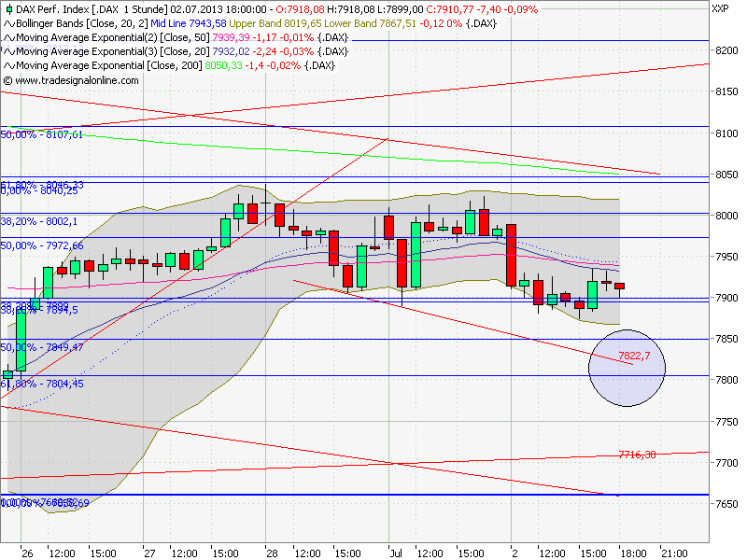The height and width of the screenshot is (560, 747).
Task: Click the Mid Line 7943,58 value
Action: tap(189, 23)
